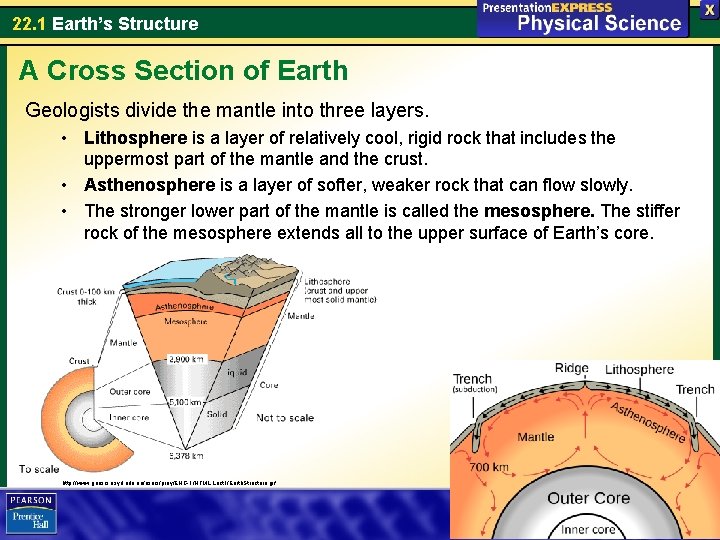The width and height of the screenshot is (720, 540).
Task: Click the 'Outer core' label beside the wedge
Action: [x=130, y=392]
